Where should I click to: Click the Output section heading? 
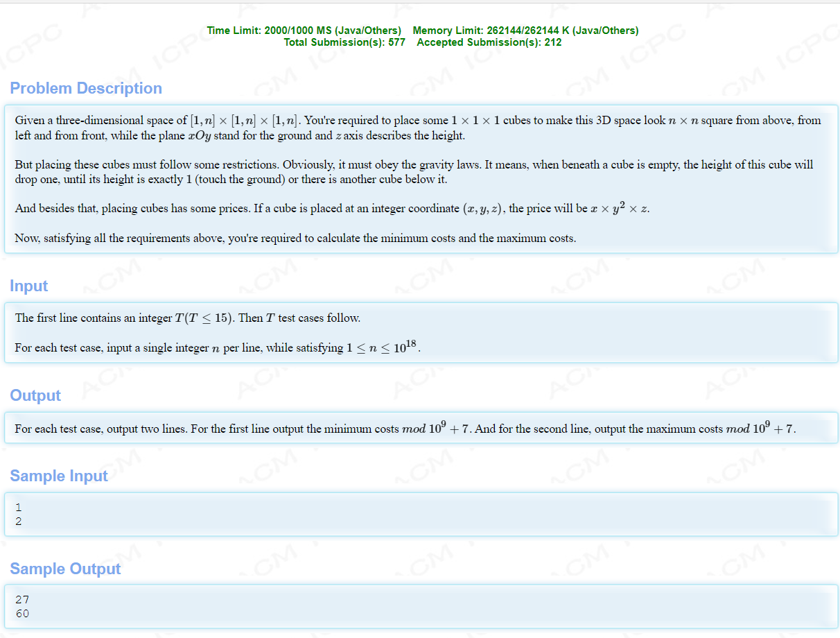point(35,395)
